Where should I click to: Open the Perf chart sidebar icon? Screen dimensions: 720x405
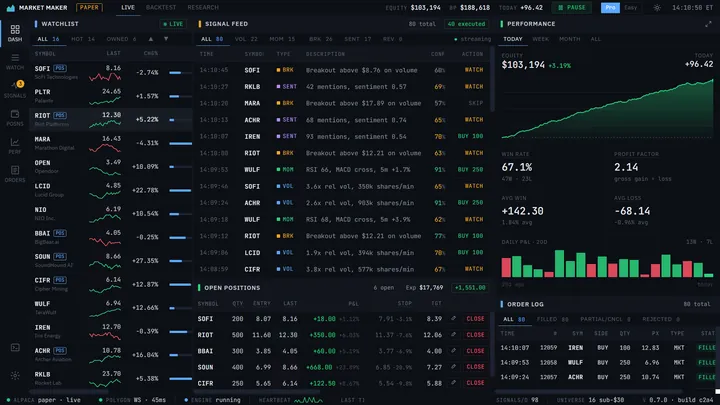[15, 146]
